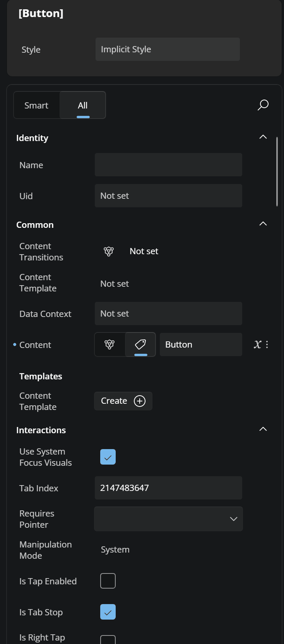The height and width of the screenshot is (644, 284).
Task: Open the three-dot advanced options for Content
Action: point(266,344)
